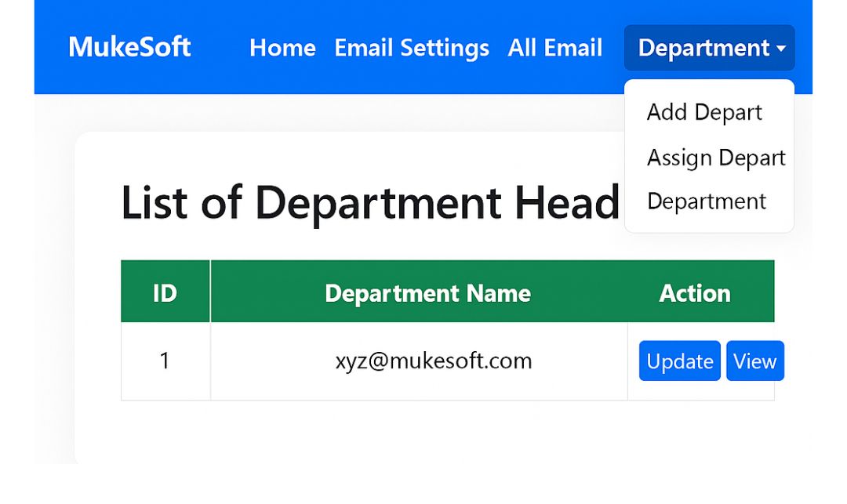Image resolution: width=847 pixels, height=504 pixels.
Task: Select the ID cell showing 1
Action: click(165, 361)
